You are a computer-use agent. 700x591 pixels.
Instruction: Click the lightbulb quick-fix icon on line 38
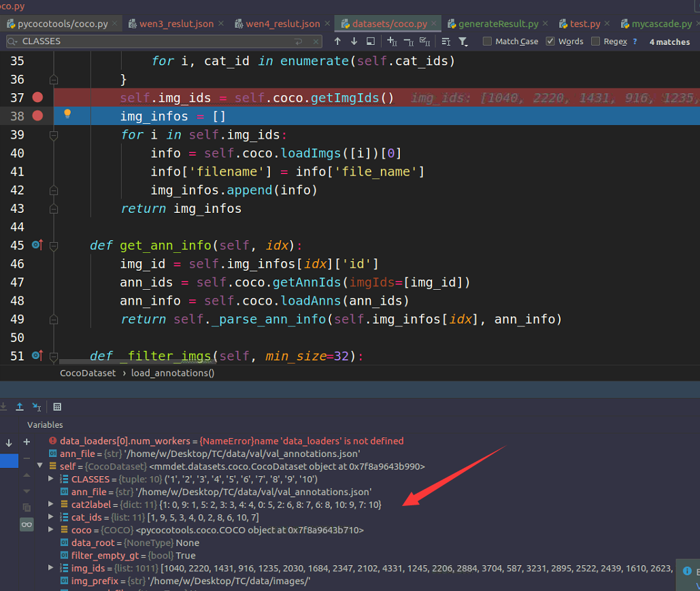pos(67,114)
